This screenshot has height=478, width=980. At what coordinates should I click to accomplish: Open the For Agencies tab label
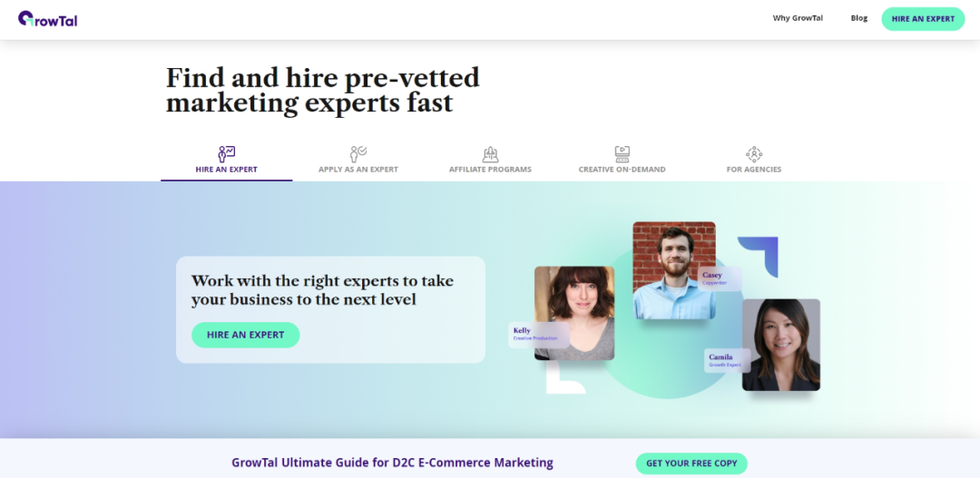click(753, 170)
